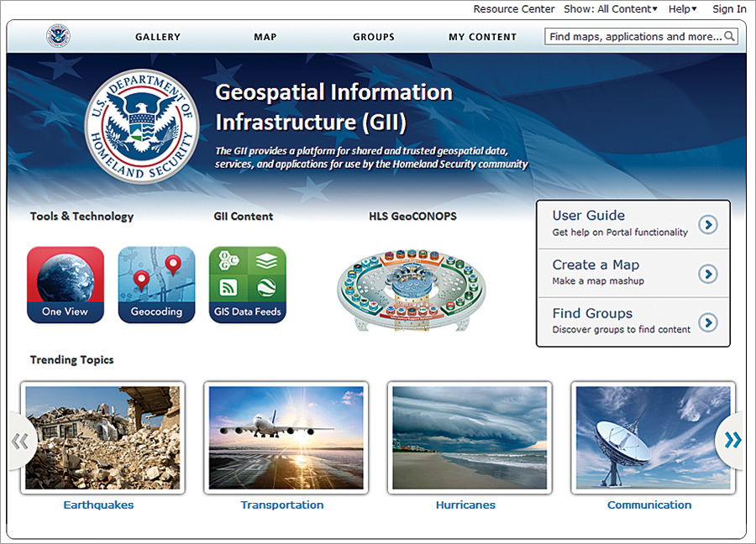Viewport: 756px width, 544px height.
Task: Click the Find Groups arrow icon
Action: 708,322
